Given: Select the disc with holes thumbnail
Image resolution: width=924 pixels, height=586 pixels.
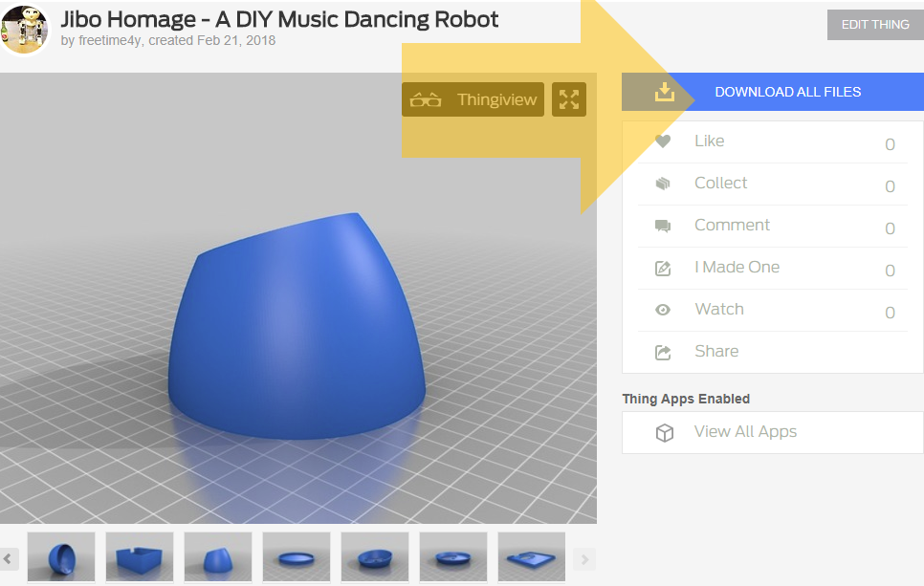Looking at the screenshot, I should tap(453, 557).
